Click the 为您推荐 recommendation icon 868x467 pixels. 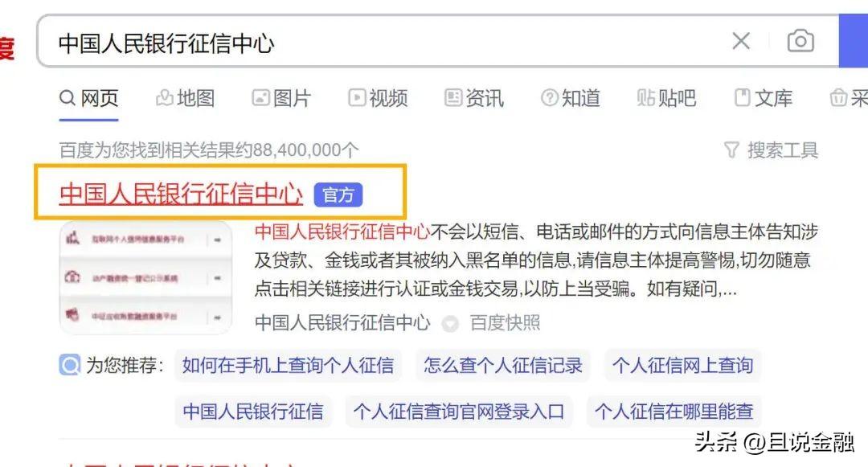tap(70, 365)
